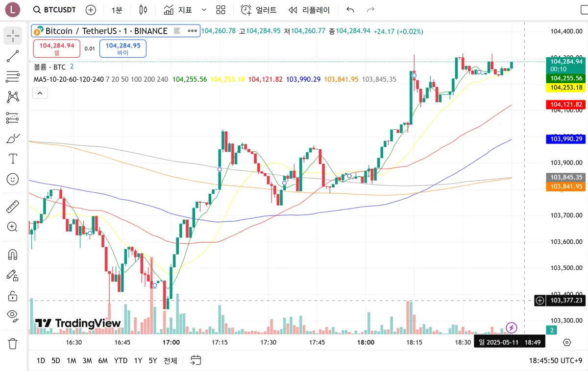The height and width of the screenshot is (371, 588).
Task: Select the ruler measure tool
Action: (13, 207)
